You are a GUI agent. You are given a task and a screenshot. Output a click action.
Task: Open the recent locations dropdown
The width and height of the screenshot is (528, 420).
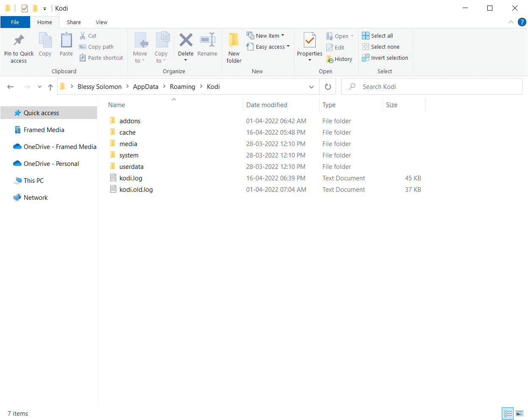pos(39,87)
